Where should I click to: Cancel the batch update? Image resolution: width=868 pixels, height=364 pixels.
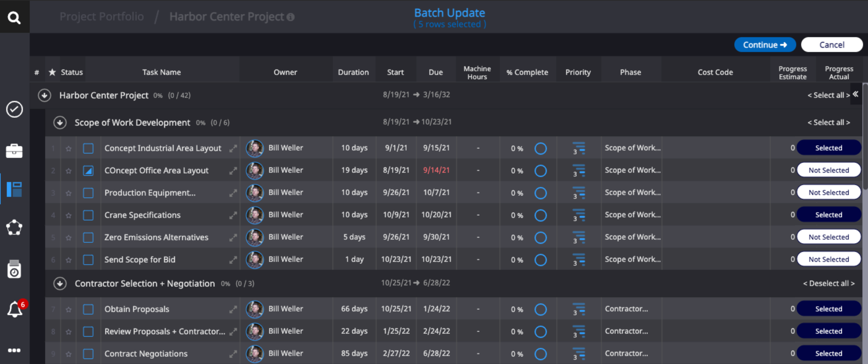coord(831,45)
